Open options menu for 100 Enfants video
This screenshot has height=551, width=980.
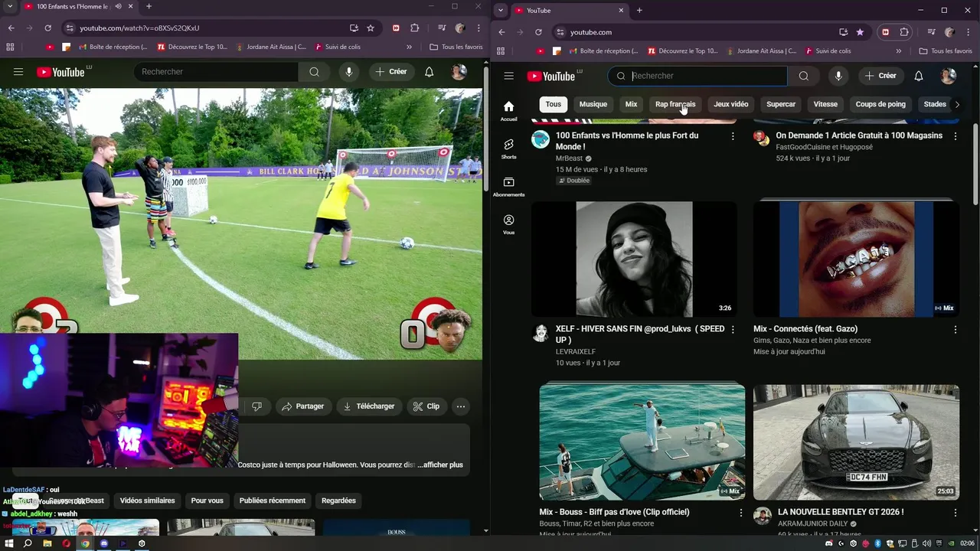pos(733,136)
